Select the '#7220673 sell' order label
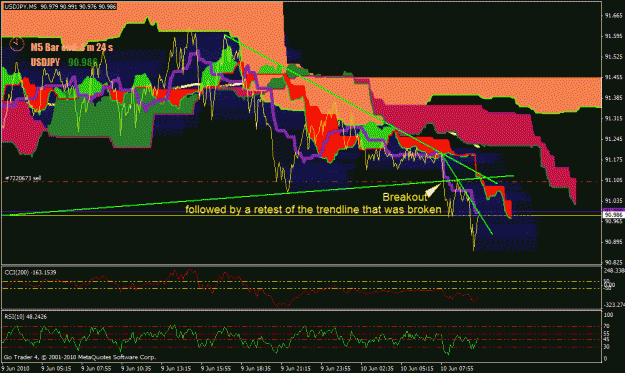This screenshot has width=625, height=373. tap(23, 178)
